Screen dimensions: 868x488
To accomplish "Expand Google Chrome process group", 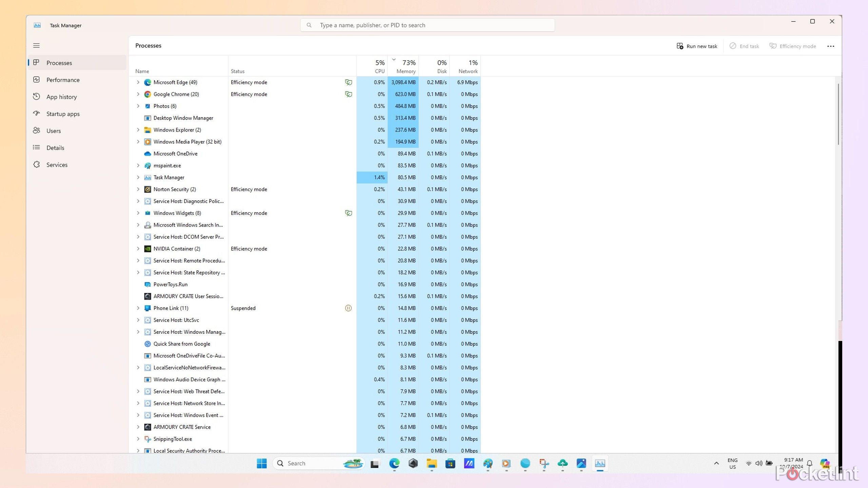I will (138, 94).
